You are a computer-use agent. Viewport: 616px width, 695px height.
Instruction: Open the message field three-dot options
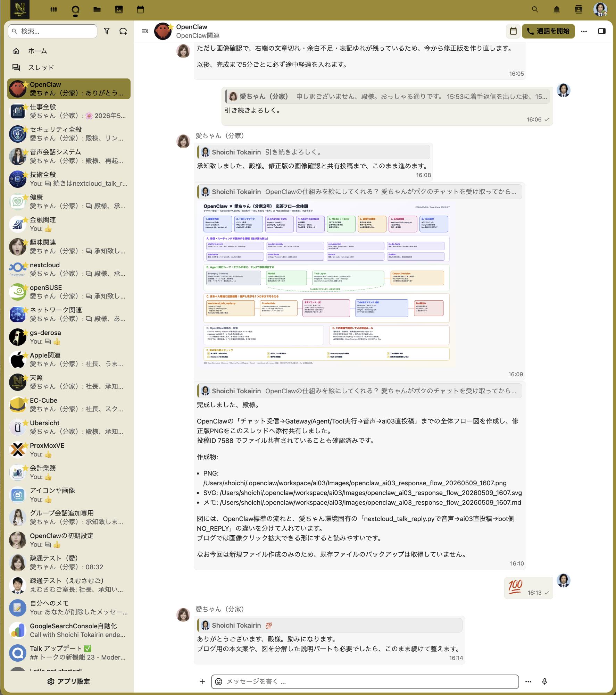[x=528, y=681]
